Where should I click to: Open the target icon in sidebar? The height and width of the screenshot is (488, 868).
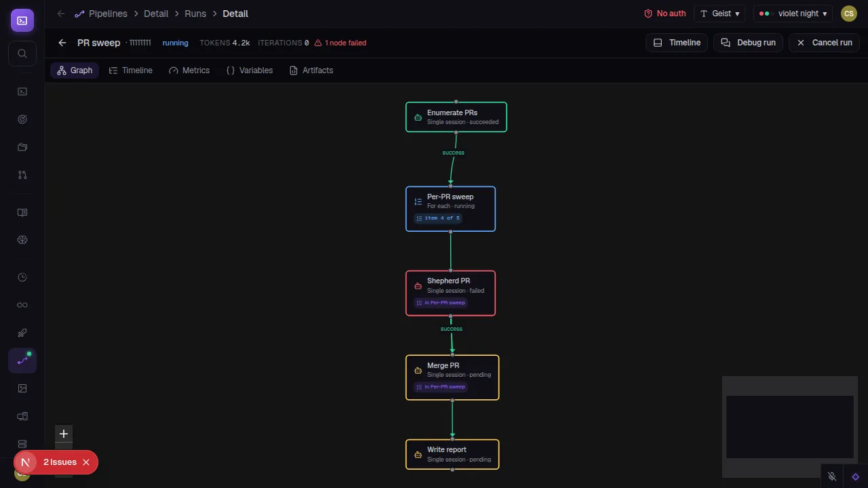click(x=22, y=119)
